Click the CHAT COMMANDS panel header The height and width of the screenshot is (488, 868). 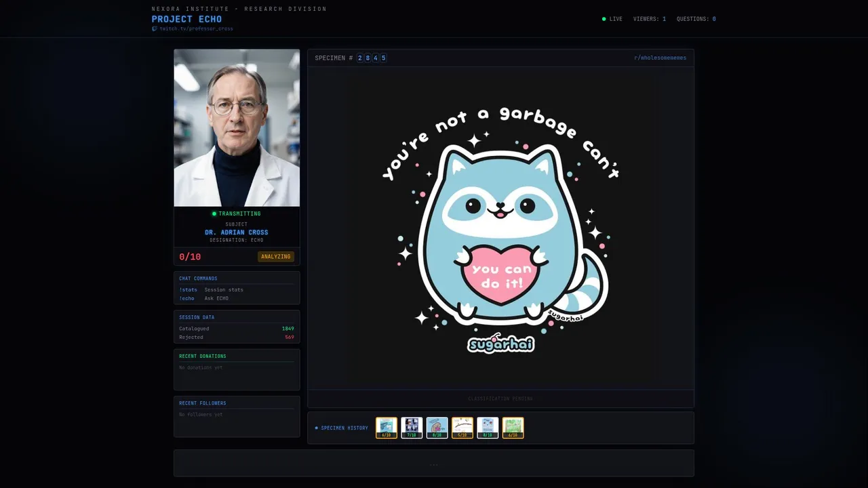click(198, 279)
